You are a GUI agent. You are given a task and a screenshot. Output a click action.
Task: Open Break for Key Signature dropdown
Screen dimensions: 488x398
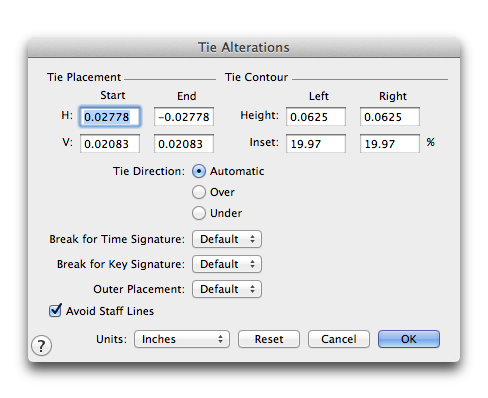227,264
